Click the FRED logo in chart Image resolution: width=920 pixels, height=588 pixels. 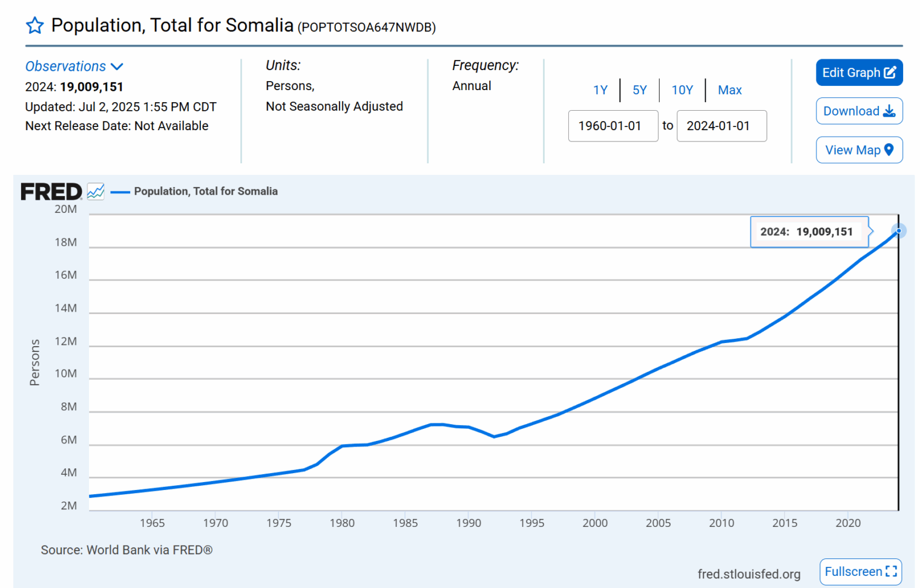click(51, 192)
